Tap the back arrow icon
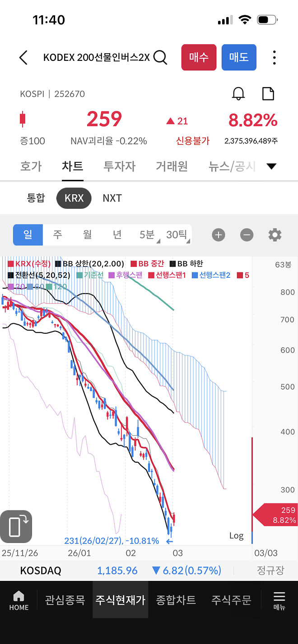 23,58
